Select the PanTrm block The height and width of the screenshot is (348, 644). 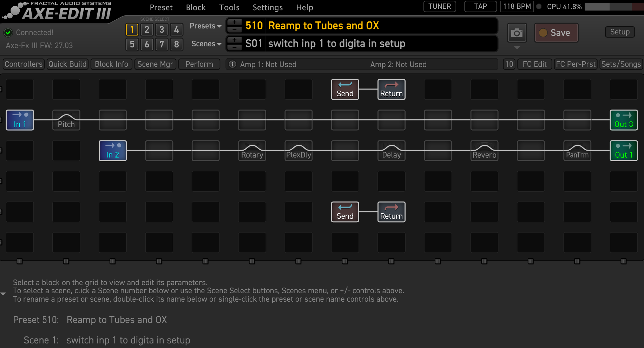click(577, 151)
